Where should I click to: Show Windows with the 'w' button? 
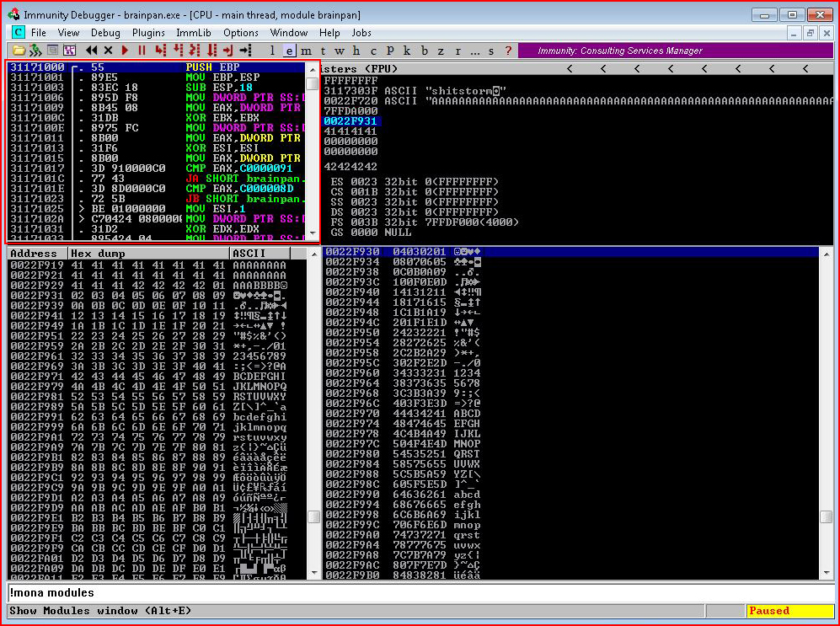pyautogui.click(x=340, y=51)
